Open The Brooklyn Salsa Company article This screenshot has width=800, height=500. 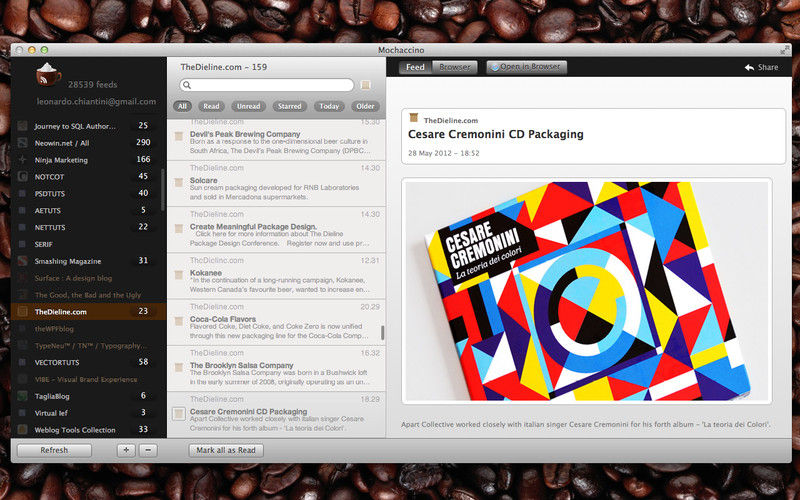tap(276, 368)
